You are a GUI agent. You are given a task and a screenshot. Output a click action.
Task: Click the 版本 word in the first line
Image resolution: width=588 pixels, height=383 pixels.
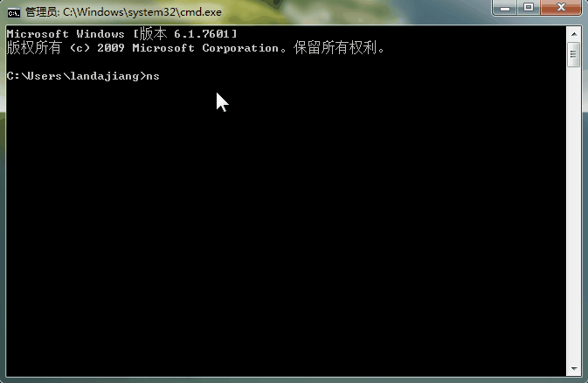pos(154,34)
